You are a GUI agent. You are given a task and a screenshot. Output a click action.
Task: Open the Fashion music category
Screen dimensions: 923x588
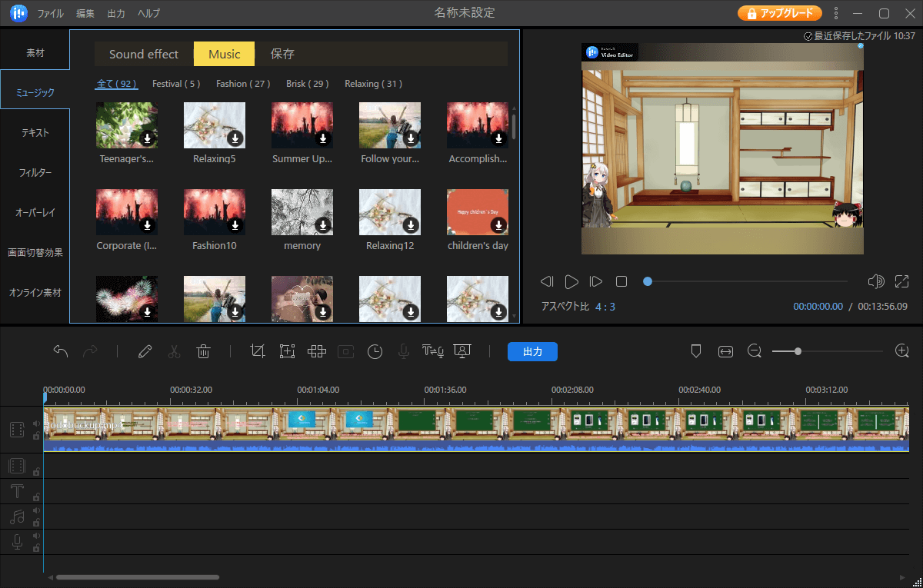coord(242,83)
